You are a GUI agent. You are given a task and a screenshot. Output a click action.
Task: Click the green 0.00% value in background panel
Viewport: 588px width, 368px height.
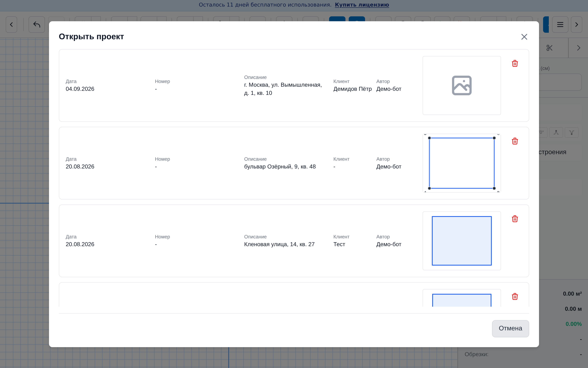(x=574, y=324)
